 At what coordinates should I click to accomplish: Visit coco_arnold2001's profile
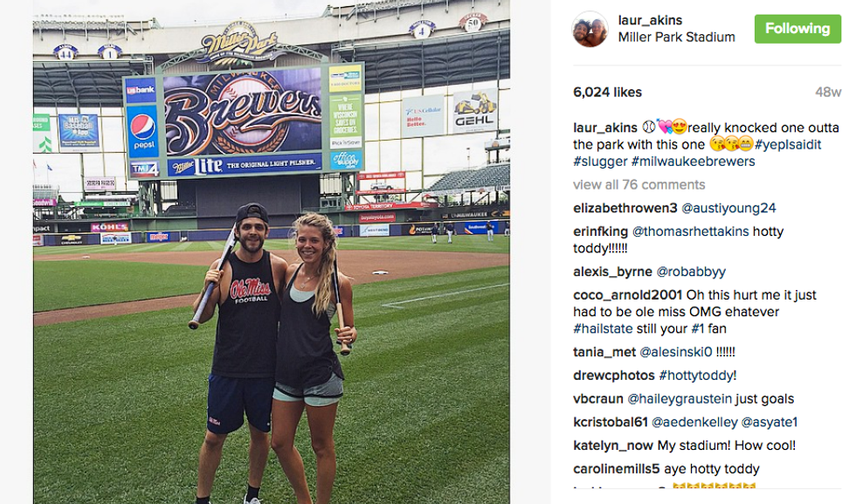pyautogui.click(x=627, y=295)
